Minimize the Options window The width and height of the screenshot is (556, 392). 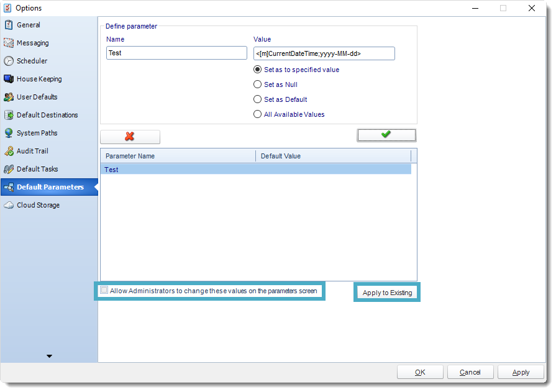475,8
